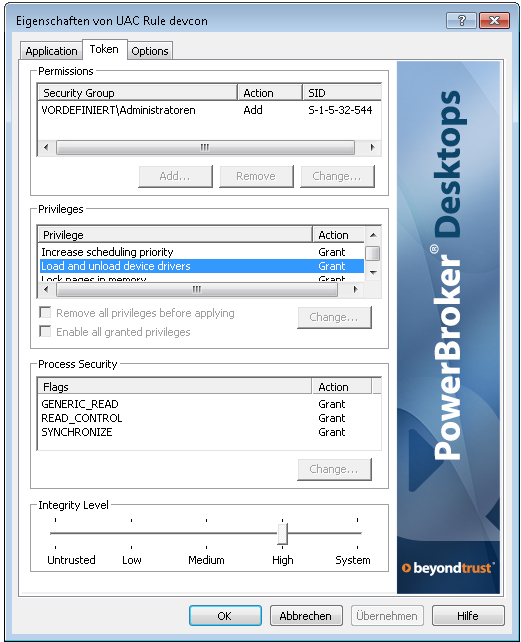Select the VORDEFINIERT\Administratoren row
The image size is (521, 642).
coord(209,110)
